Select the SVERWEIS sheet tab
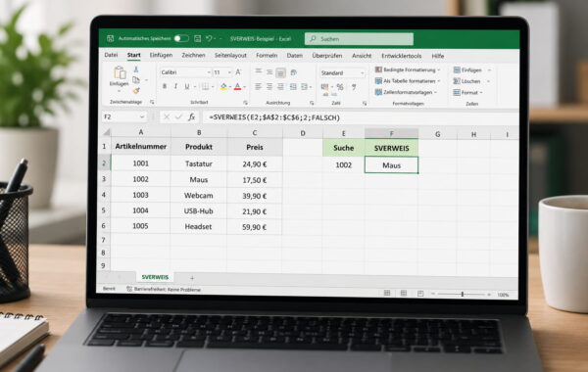Image resolution: width=588 pixels, height=372 pixels. tap(155, 277)
